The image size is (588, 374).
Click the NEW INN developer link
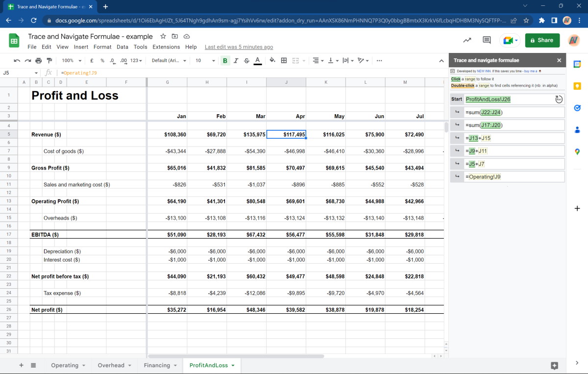click(x=484, y=71)
